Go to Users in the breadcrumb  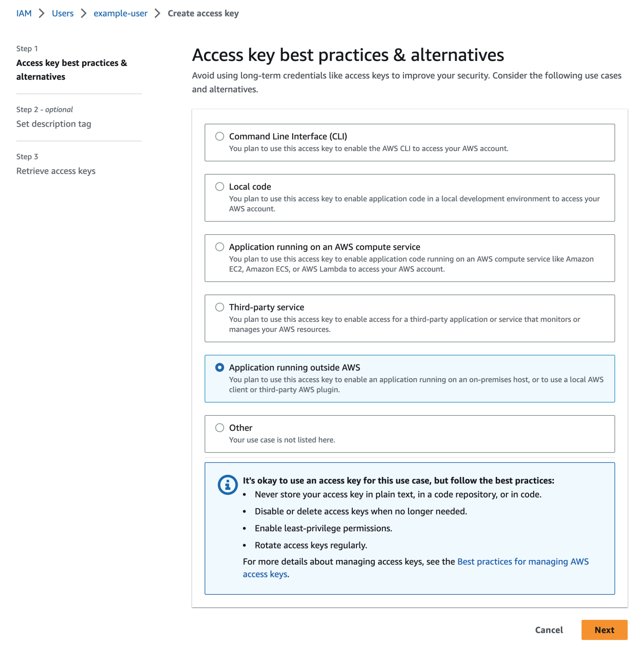click(x=62, y=13)
